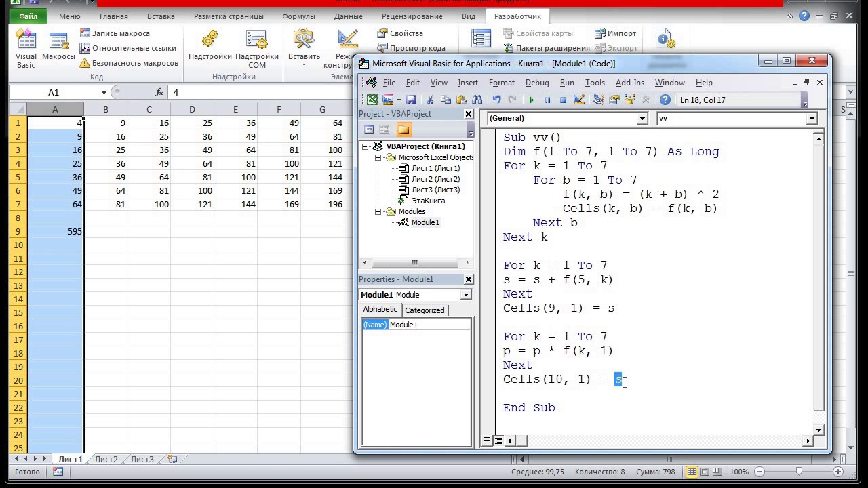868x488 pixels.
Task: Open Properties Window icon in VBA toolbar
Action: (x=614, y=100)
